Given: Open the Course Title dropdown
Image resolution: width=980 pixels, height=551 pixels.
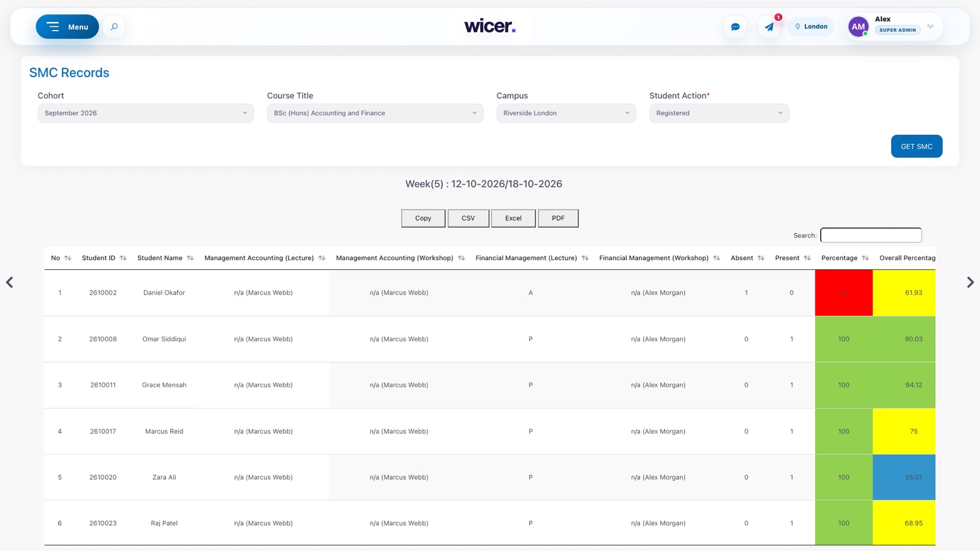Looking at the screenshot, I should [x=375, y=113].
